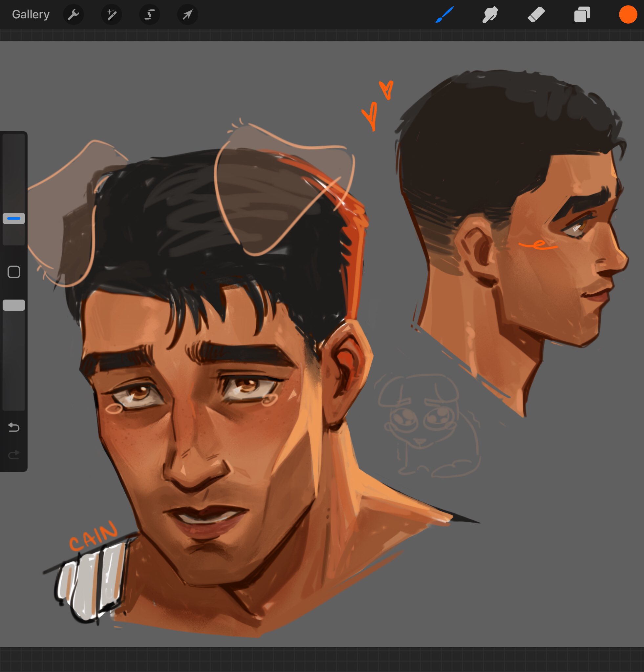Select the Smudge tool

(x=490, y=15)
